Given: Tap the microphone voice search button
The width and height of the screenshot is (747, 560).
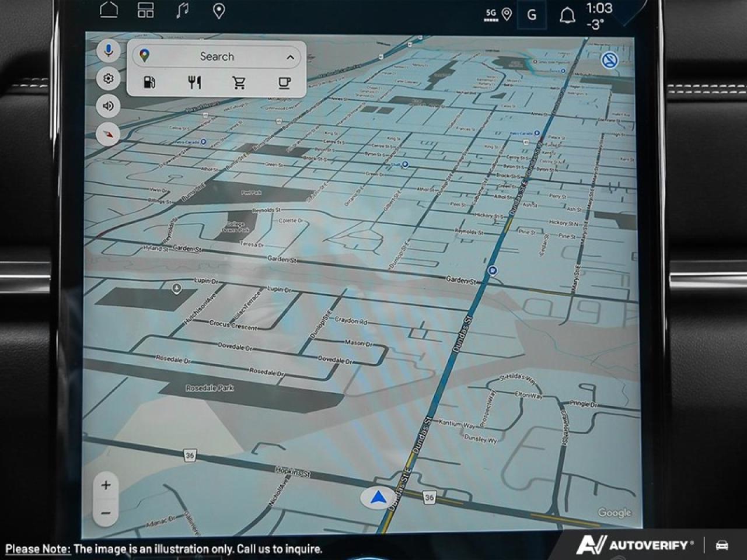Looking at the screenshot, I should point(108,51).
